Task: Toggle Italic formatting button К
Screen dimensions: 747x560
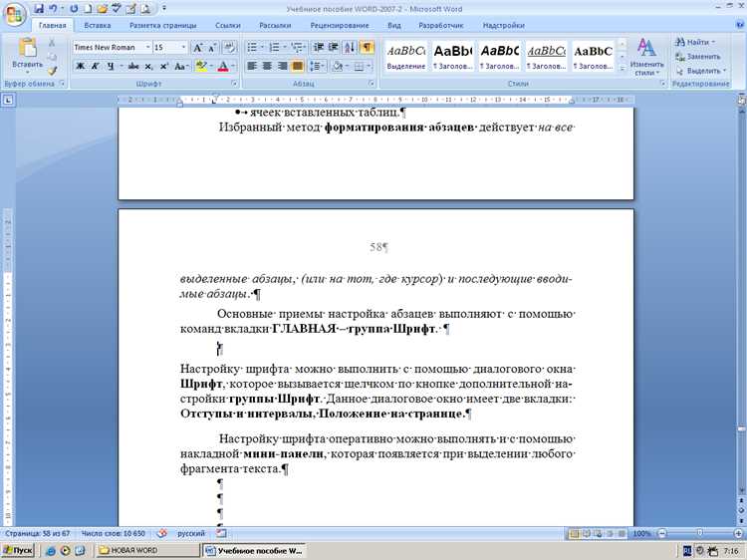Action: [x=96, y=66]
